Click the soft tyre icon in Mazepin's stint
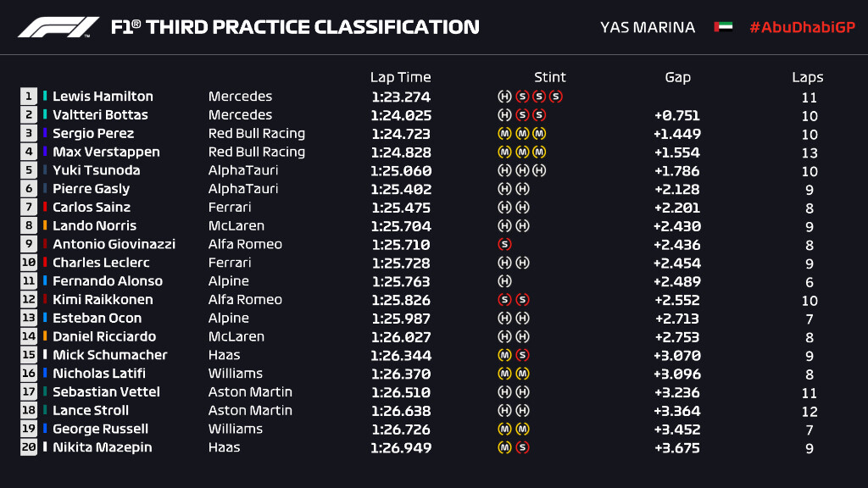Viewport: 868px width, 488px height. point(522,447)
